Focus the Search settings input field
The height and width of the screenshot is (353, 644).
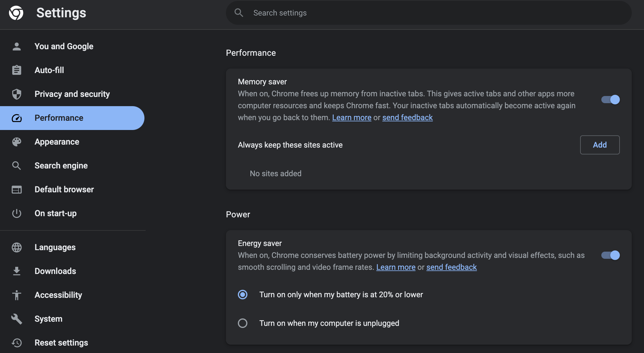(x=429, y=13)
